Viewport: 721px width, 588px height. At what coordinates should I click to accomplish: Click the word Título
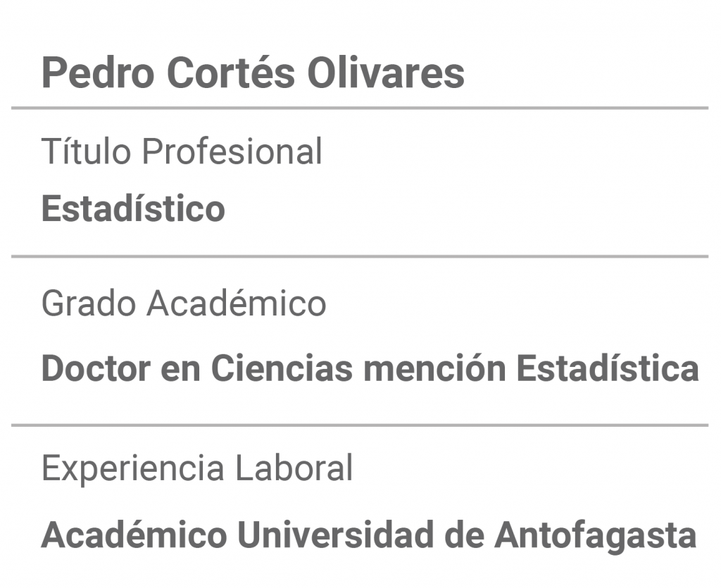click(x=86, y=151)
